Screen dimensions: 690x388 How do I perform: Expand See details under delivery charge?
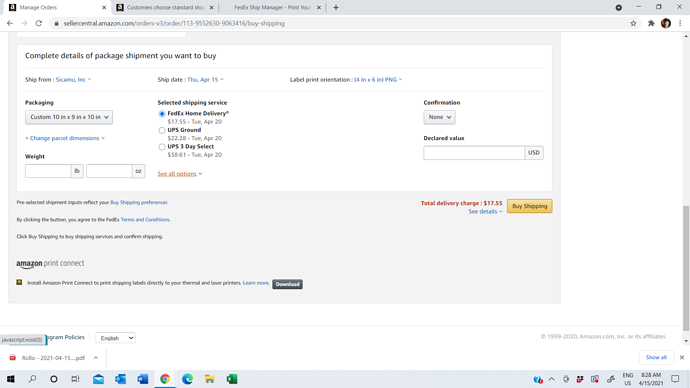click(x=485, y=212)
